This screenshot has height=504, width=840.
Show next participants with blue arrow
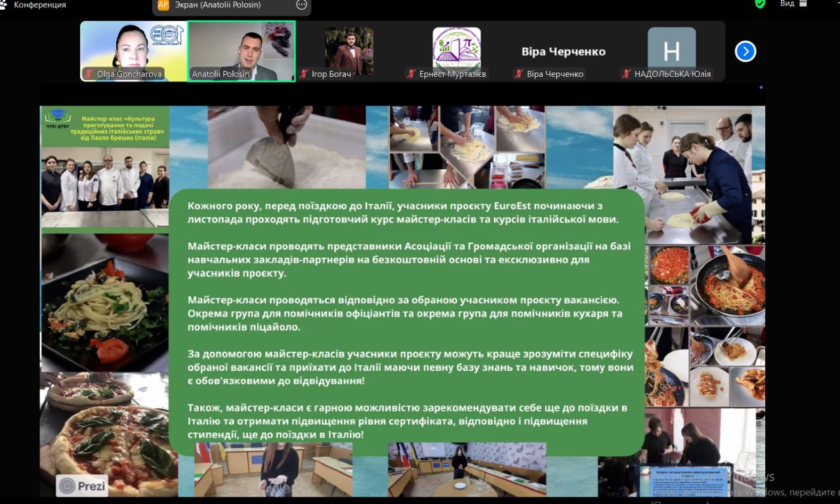745,51
